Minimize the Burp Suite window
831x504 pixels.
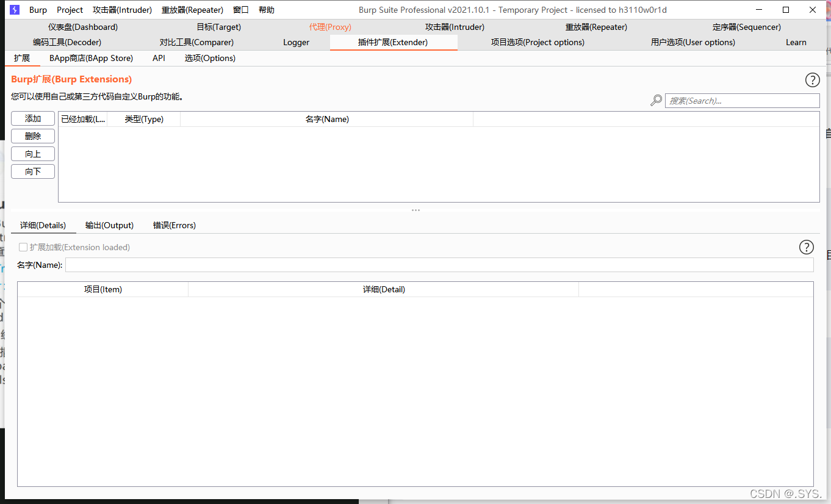pos(759,10)
